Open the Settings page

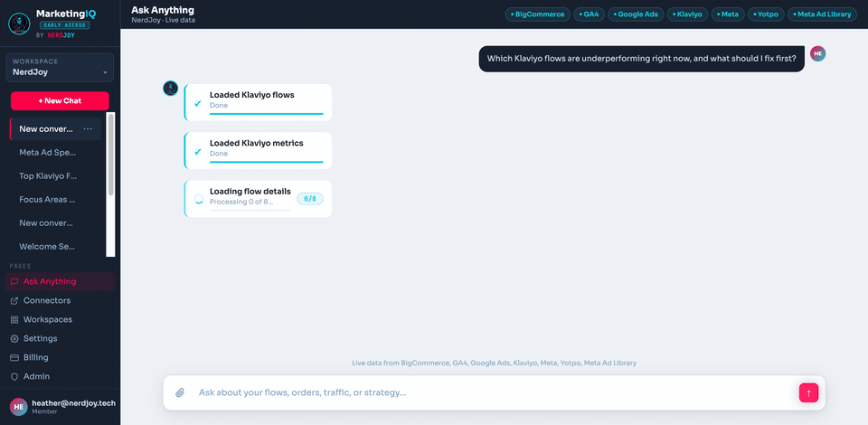(60, 339)
